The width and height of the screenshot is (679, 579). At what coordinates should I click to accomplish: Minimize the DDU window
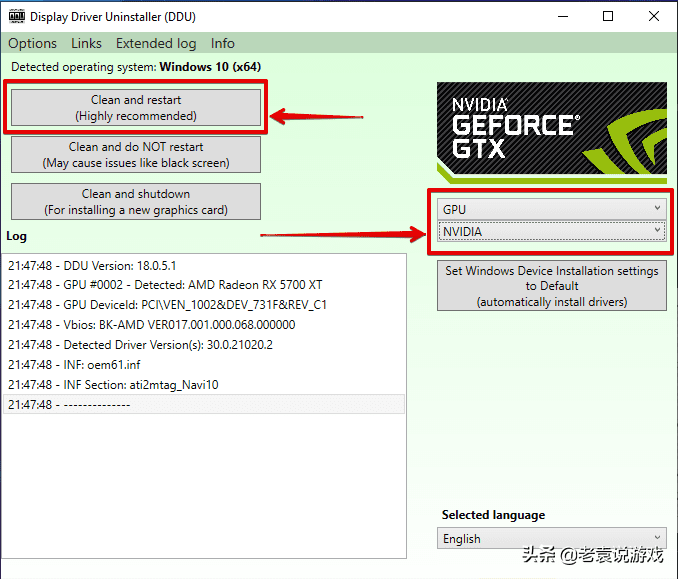pos(563,16)
